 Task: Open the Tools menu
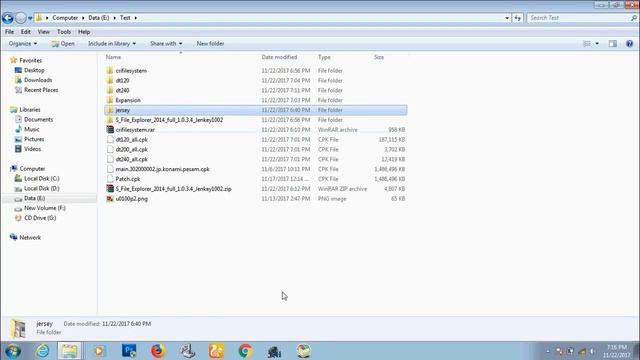[x=64, y=32]
